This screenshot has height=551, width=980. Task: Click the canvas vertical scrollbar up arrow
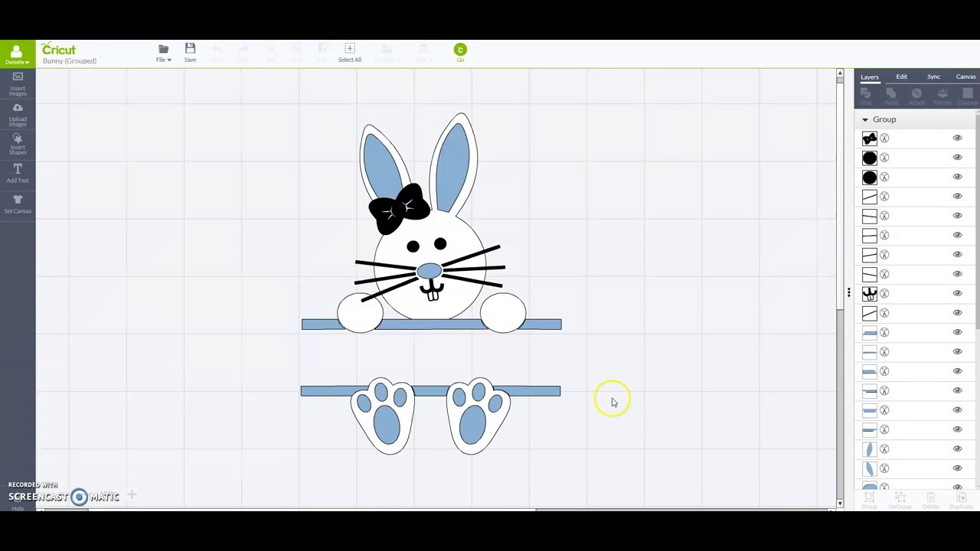point(840,73)
